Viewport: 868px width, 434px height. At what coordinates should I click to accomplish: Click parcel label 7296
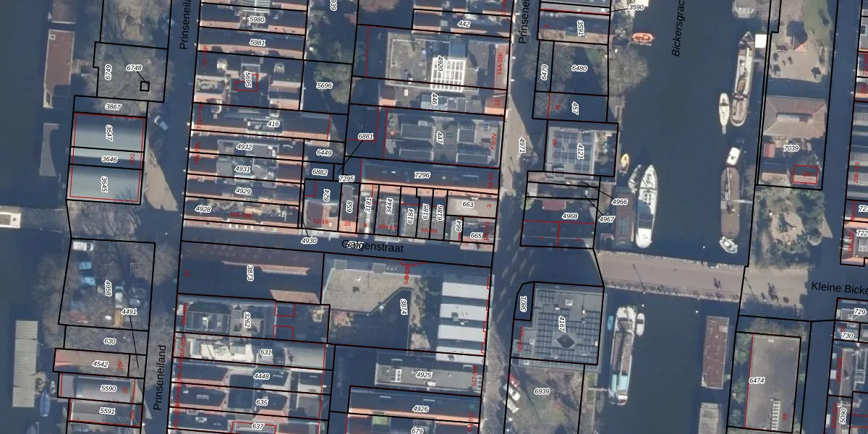point(422,175)
